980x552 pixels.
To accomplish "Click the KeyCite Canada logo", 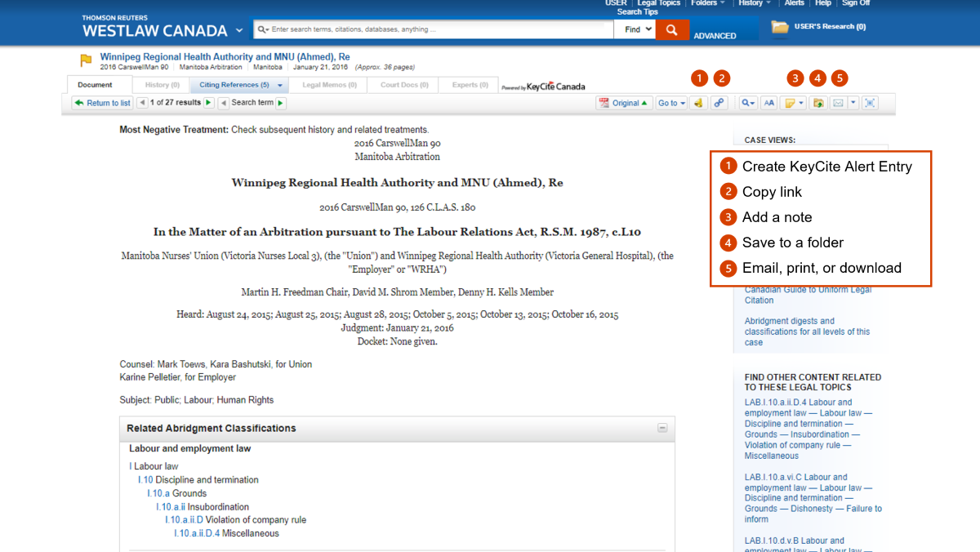I will point(543,87).
